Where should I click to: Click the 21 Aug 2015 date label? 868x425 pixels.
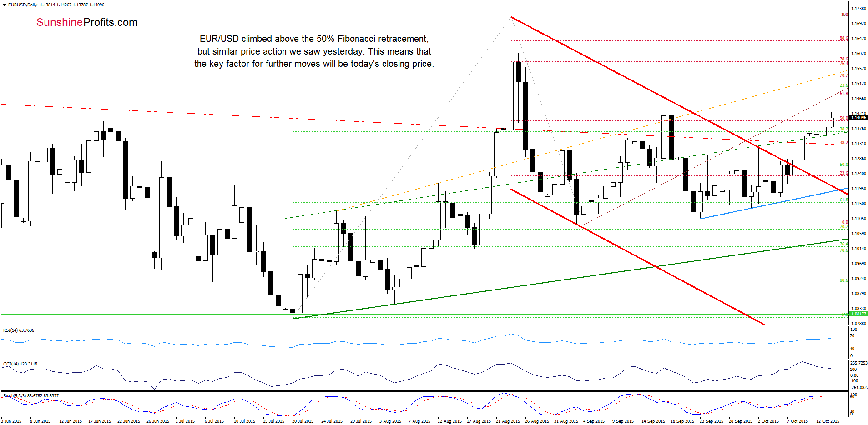[x=508, y=421]
